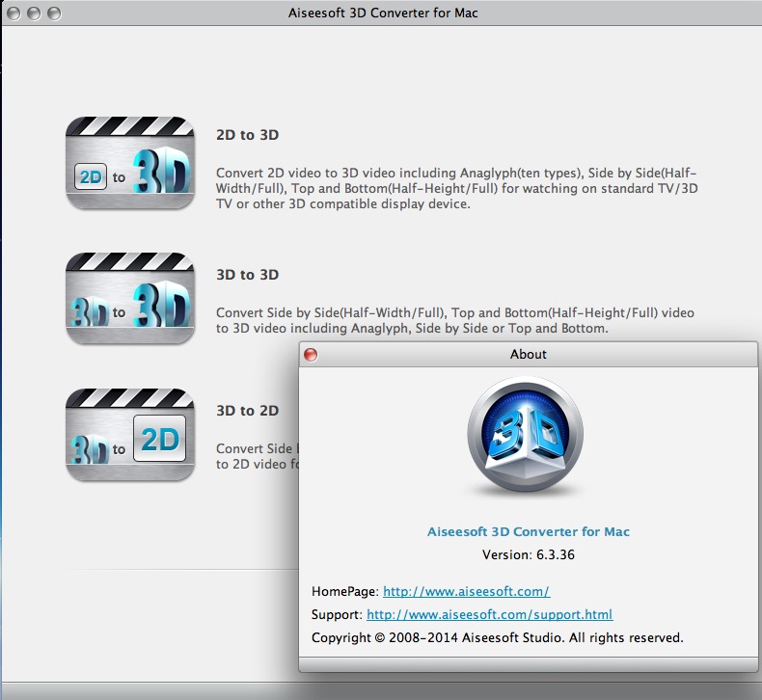The width and height of the screenshot is (762, 700).
Task: Click the 3D Converter logo in About window
Action: [x=526, y=434]
